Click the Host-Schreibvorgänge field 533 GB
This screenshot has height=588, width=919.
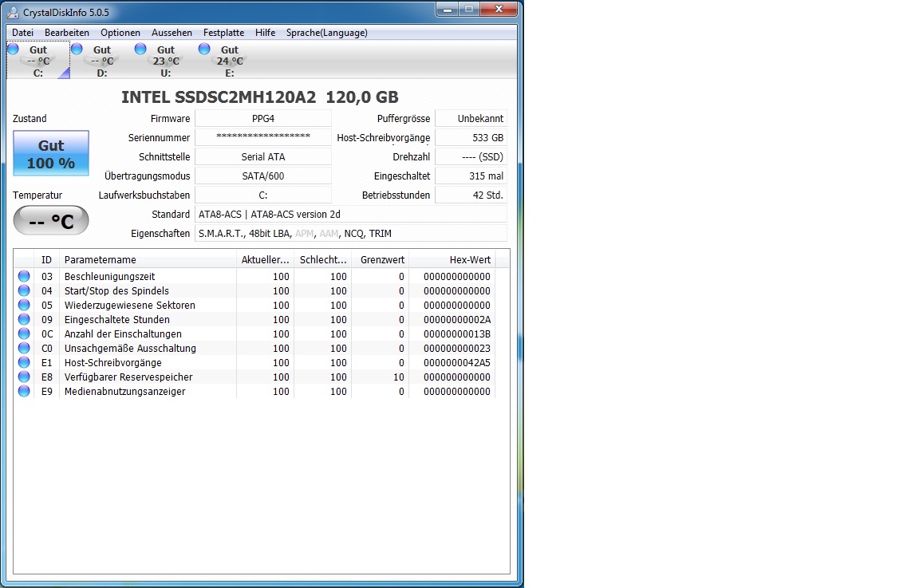click(471, 137)
